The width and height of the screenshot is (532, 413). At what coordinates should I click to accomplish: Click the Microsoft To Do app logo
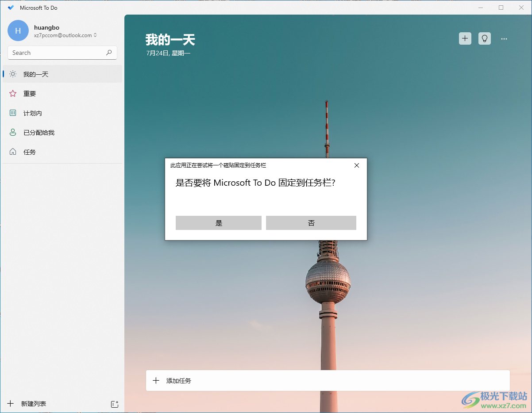tap(11, 8)
